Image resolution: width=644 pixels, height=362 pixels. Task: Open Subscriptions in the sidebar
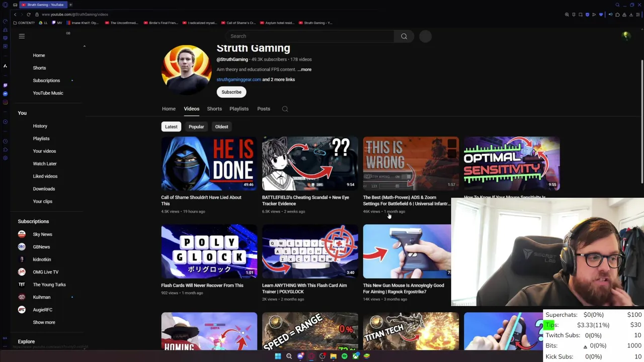pos(46,80)
